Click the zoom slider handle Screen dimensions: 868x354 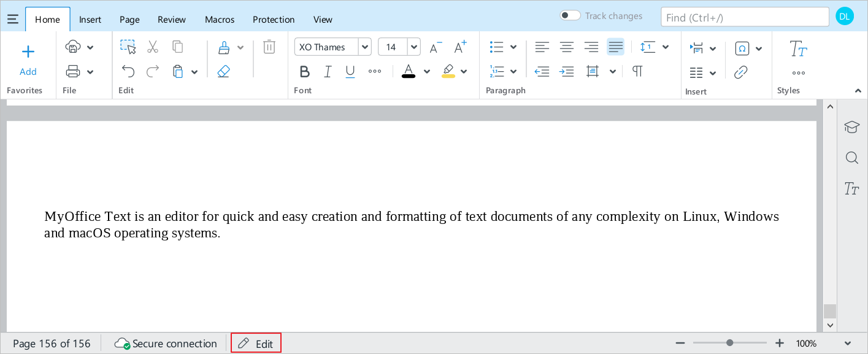729,343
